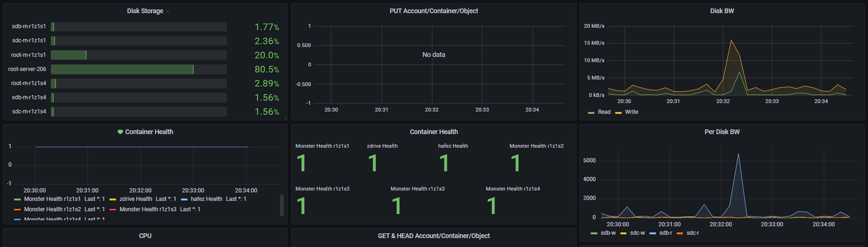Toggle the zdrive Health legend series
Viewport: 868px width, 247px height.
(136, 199)
